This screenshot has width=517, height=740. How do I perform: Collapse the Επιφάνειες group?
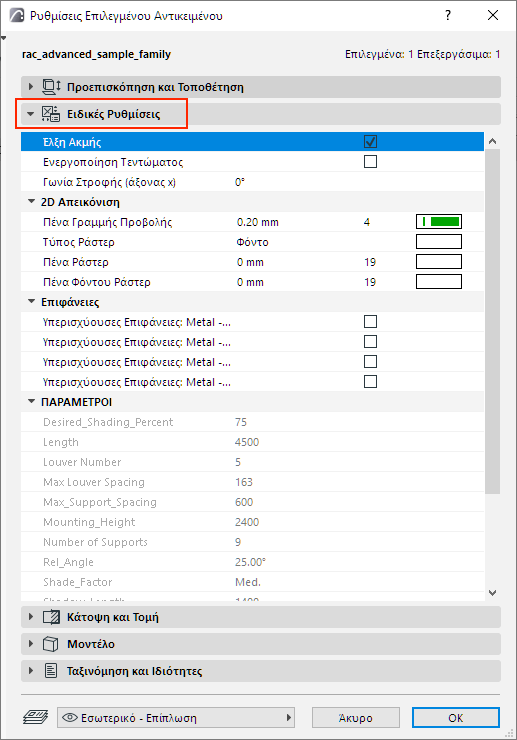click(x=32, y=302)
